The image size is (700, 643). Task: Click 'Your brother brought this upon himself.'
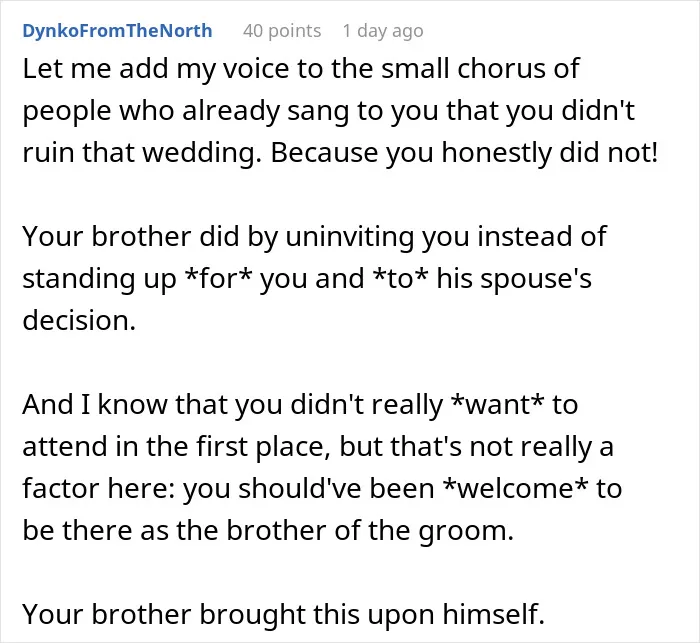click(x=283, y=614)
